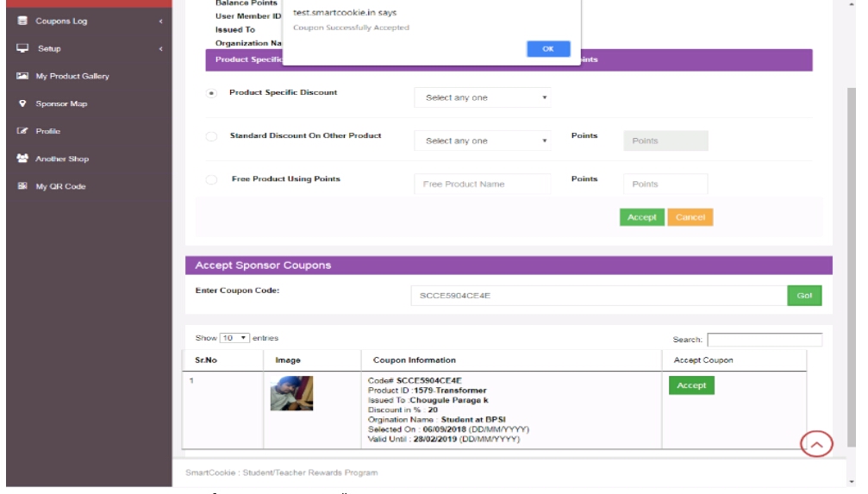Click the Enter Coupon Code input field
868x494 pixels.
pyautogui.click(x=598, y=296)
